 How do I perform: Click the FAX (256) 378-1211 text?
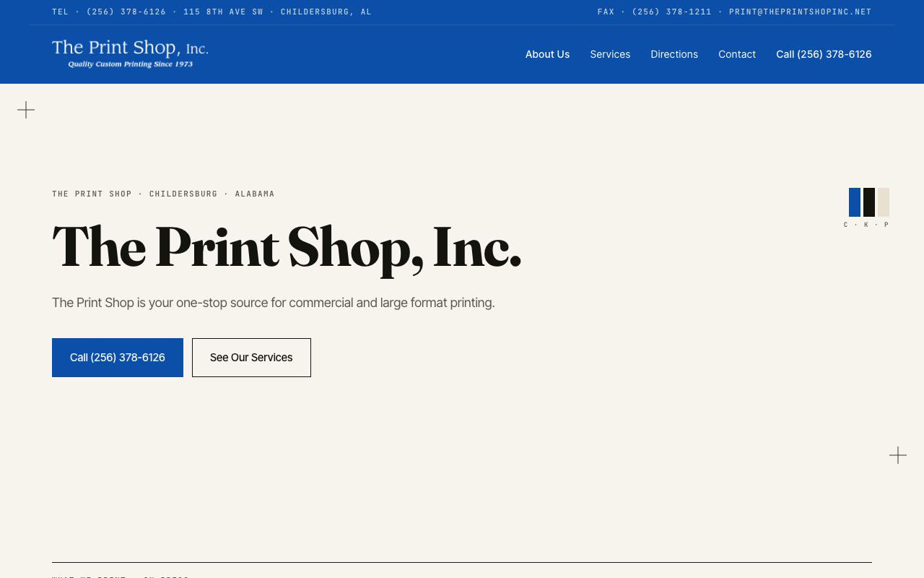[655, 12]
